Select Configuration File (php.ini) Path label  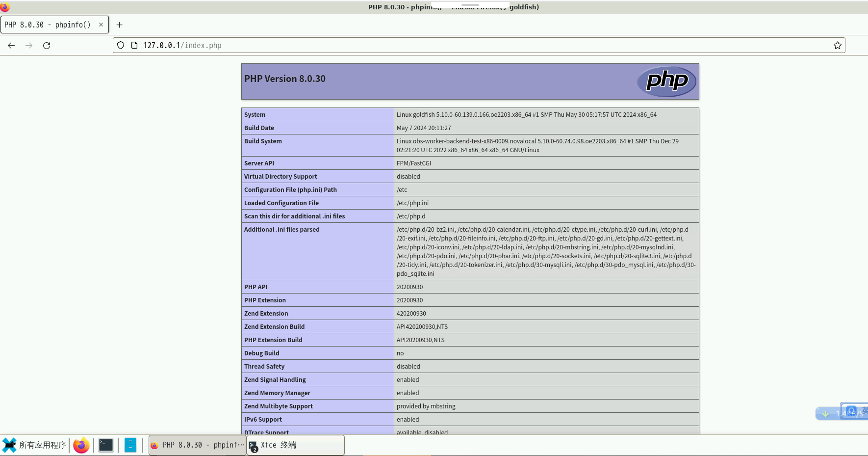290,190
